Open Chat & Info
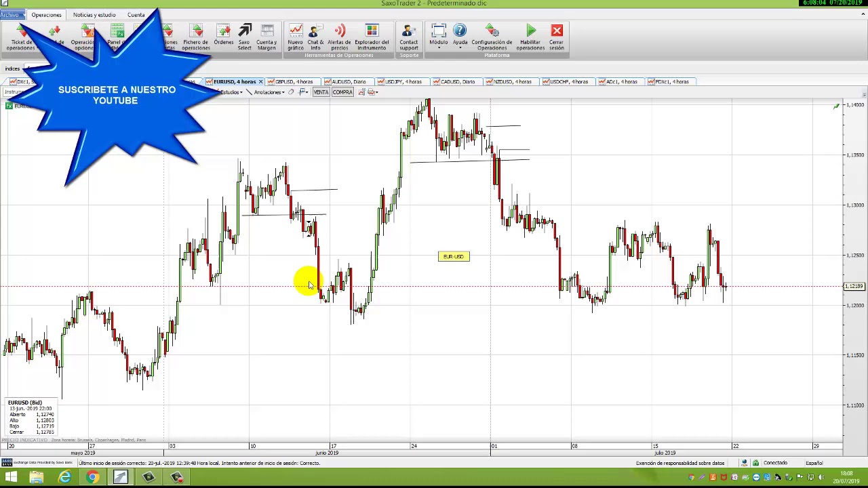The width and height of the screenshot is (868, 488). pyautogui.click(x=315, y=37)
